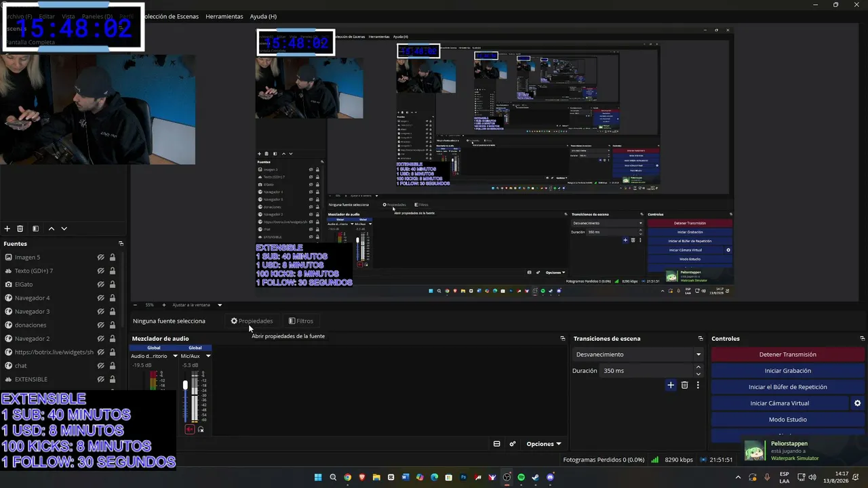The width and height of the screenshot is (868, 488).
Task: Click the Mic/Aux volume slider handle
Action: tap(185, 385)
